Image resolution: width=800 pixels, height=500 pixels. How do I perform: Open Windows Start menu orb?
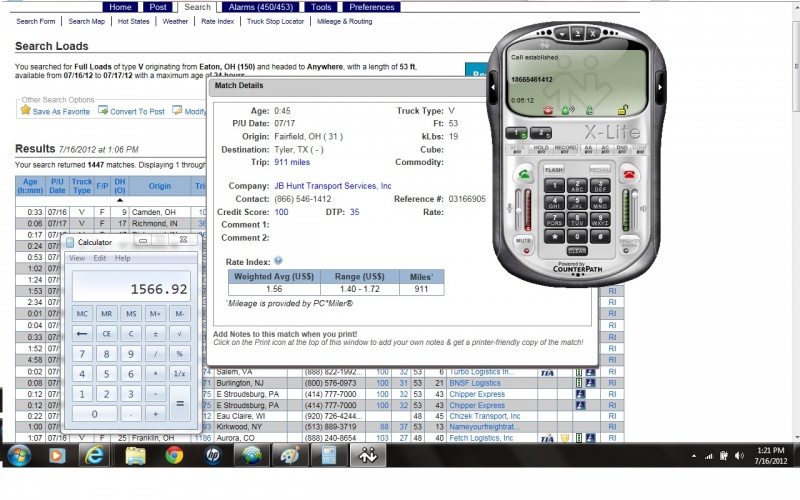pos(19,456)
